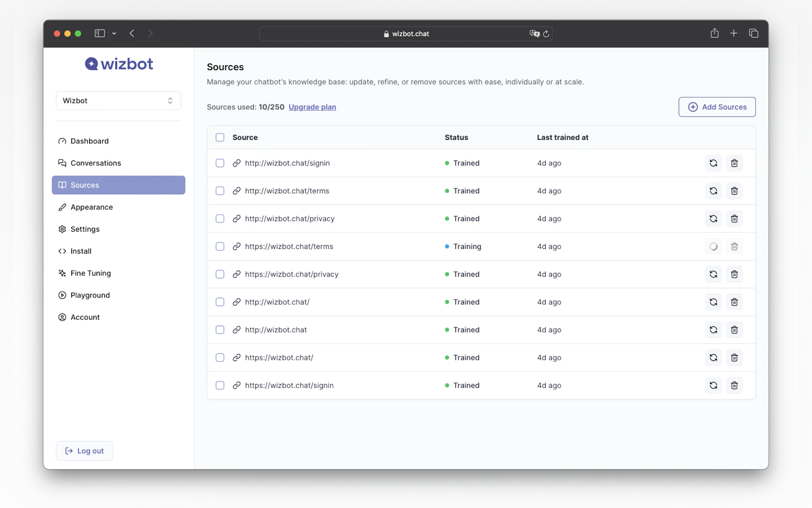Viewport: 812px width, 508px height.
Task: Go to the Conversations page
Action: 95,163
